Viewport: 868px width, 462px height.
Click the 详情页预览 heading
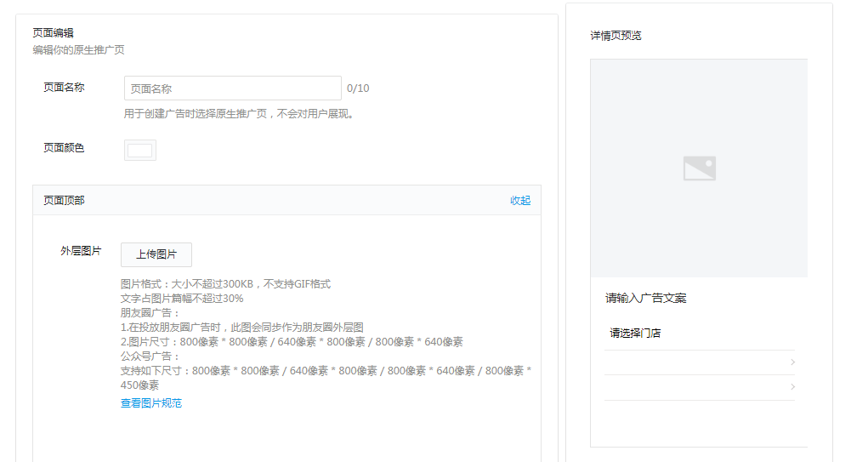click(x=616, y=36)
